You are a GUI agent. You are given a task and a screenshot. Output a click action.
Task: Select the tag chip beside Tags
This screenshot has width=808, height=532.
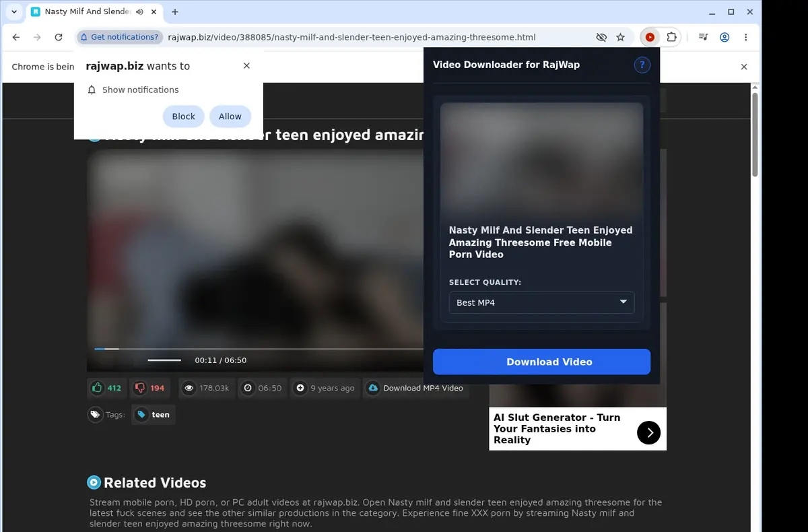[154, 415]
